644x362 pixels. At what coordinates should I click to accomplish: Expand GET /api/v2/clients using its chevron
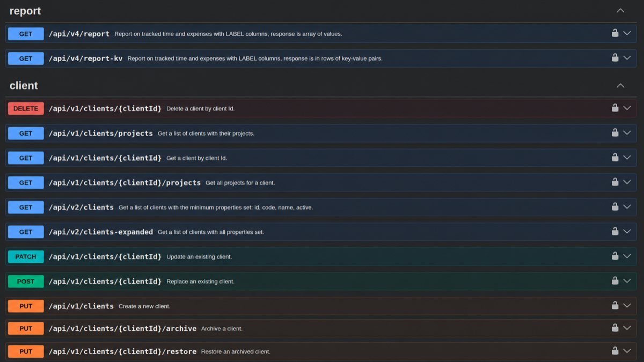click(627, 207)
